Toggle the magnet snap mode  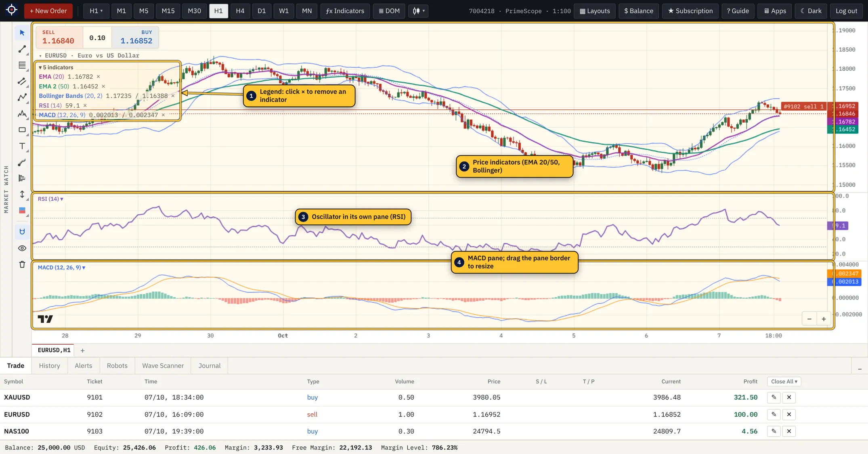click(22, 232)
